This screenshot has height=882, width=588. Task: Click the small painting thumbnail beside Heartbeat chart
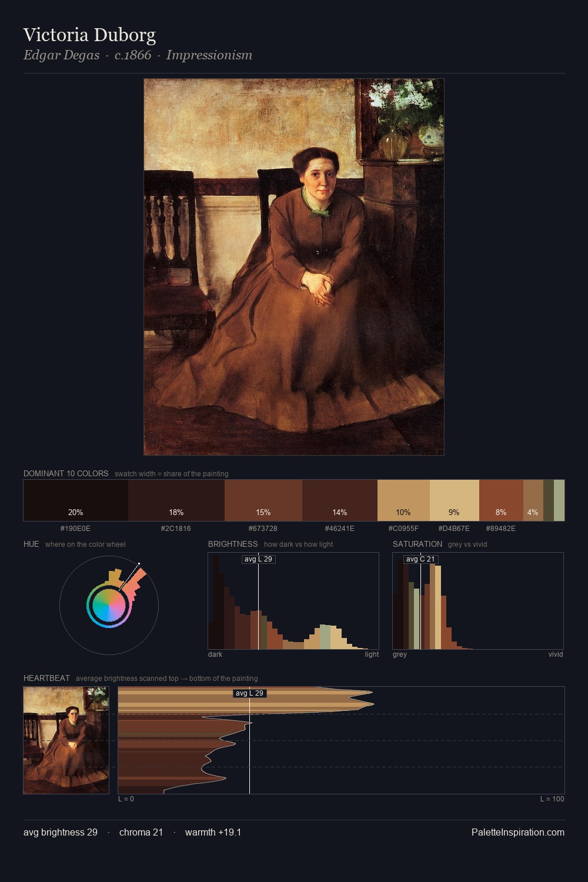(66, 740)
